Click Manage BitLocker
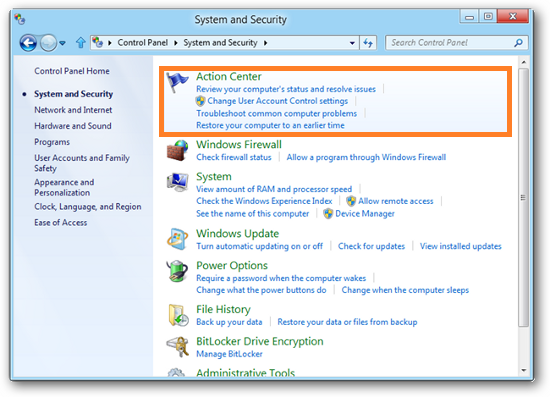This screenshot has height=397, width=550. point(229,354)
